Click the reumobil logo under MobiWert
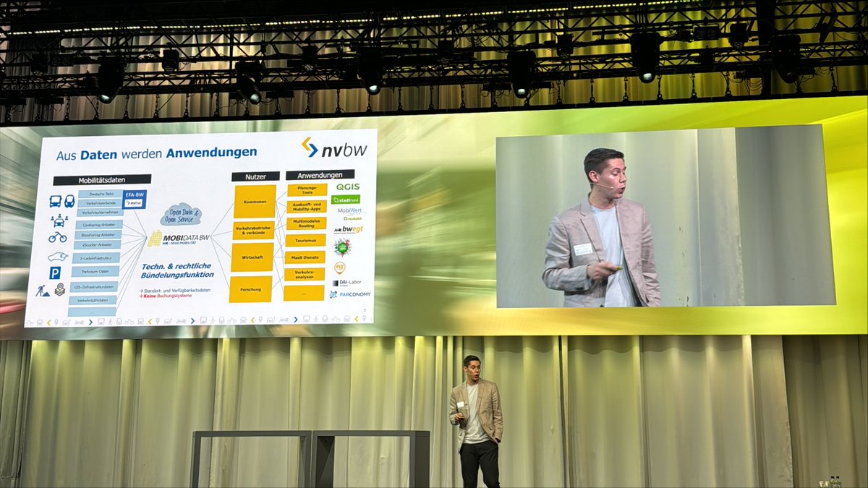868x488 pixels. [353, 218]
